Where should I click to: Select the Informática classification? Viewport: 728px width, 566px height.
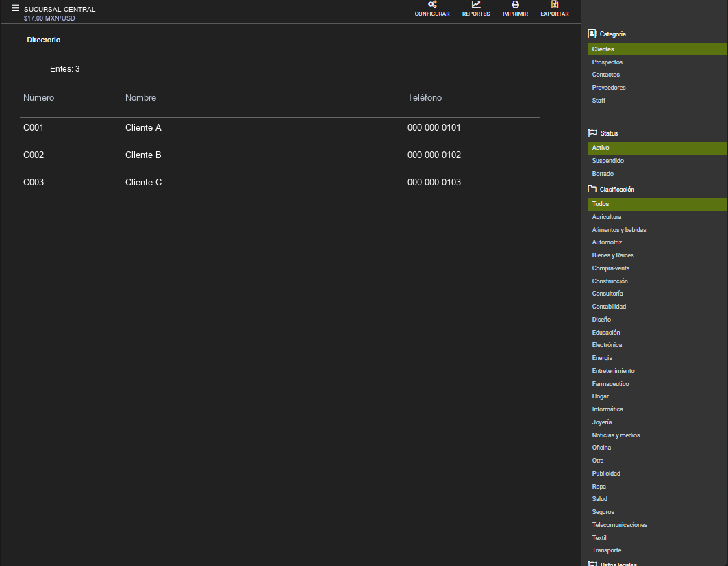[x=607, y=410]
